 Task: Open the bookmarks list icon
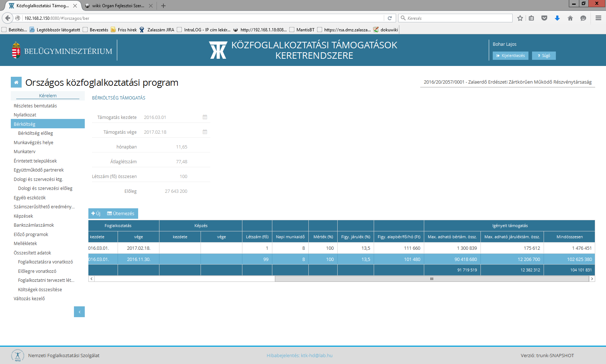[532, 18]
